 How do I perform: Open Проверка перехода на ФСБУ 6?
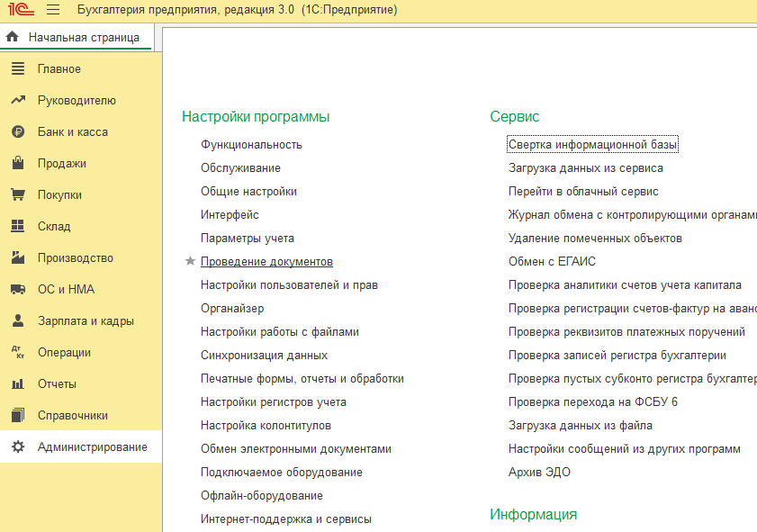point(593,402)
